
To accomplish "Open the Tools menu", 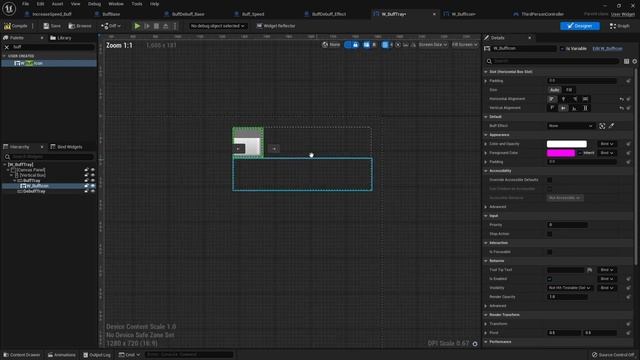I will click(137, 4).
